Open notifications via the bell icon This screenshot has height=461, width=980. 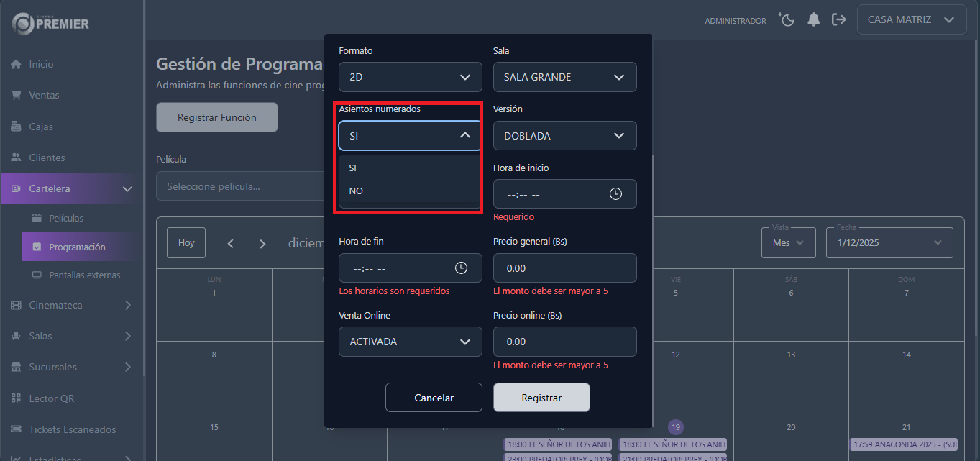(x=813, y=19)
